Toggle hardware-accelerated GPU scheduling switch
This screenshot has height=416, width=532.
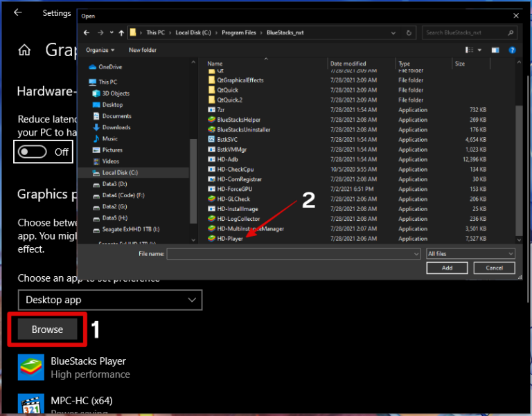tap(33, 152)
